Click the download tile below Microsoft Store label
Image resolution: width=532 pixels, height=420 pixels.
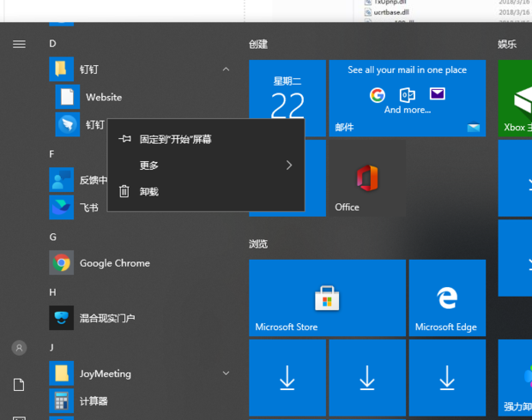pyautogui.click(x=287, y=378)
